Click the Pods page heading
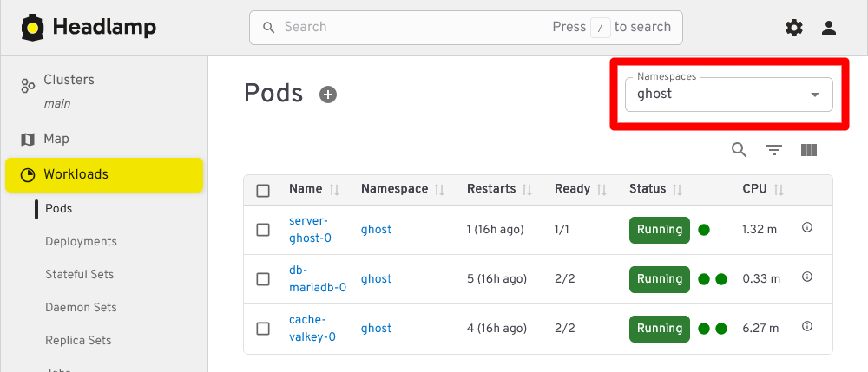This screenshot has height=372, width=868. [x=273, y=94]
